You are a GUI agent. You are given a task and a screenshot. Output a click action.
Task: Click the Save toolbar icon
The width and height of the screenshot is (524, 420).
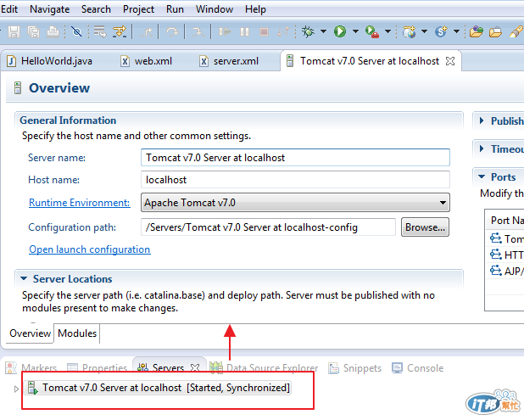pos(14,31)
